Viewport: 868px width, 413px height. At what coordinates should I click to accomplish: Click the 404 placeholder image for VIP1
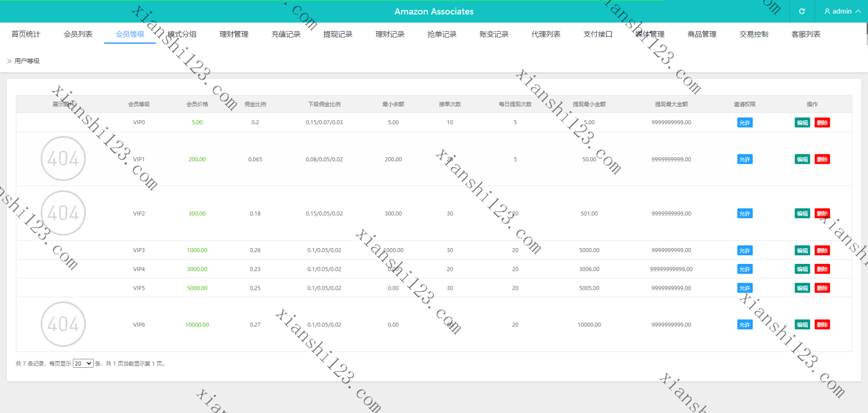coord(63,159)
